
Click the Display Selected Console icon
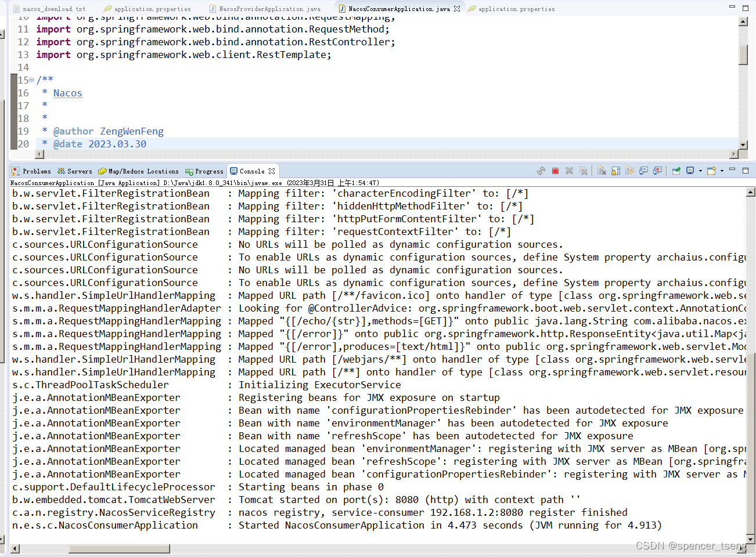click(x=690, y=171)
